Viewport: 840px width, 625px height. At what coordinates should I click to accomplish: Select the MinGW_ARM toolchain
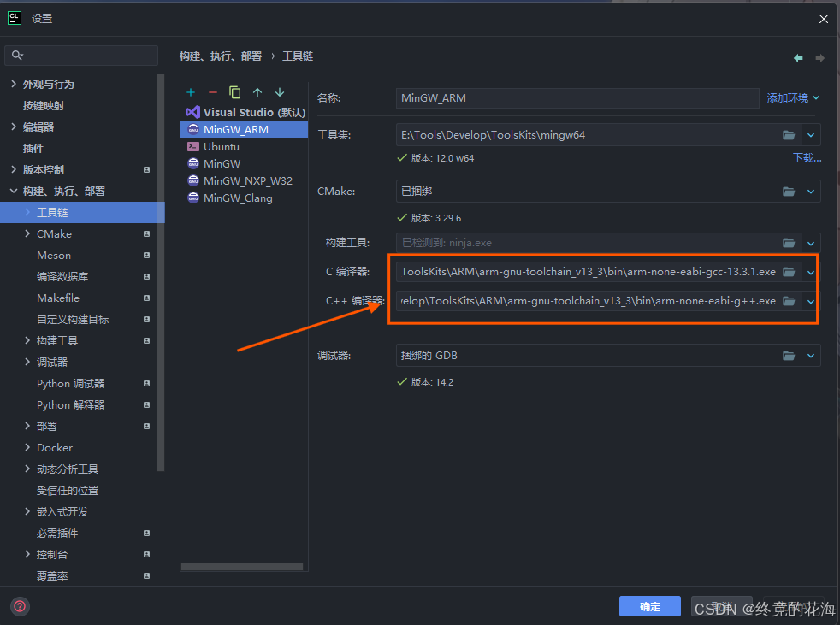point(245,130)
